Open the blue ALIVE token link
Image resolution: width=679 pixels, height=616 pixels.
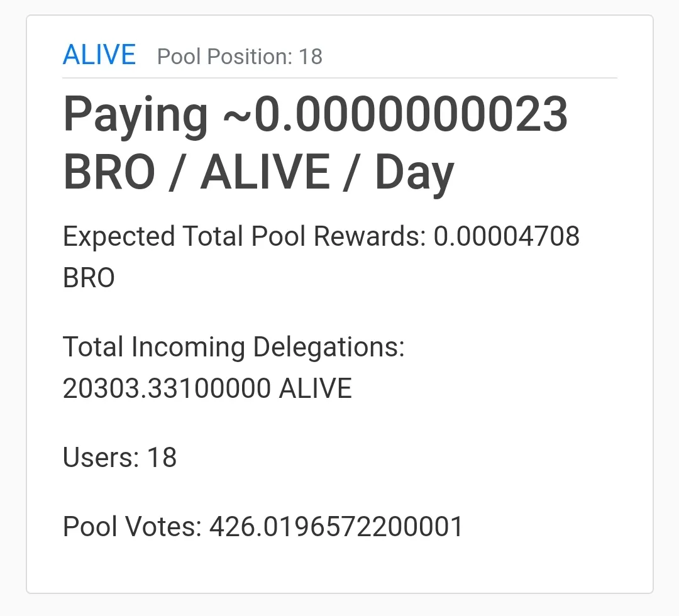[99, 55]
